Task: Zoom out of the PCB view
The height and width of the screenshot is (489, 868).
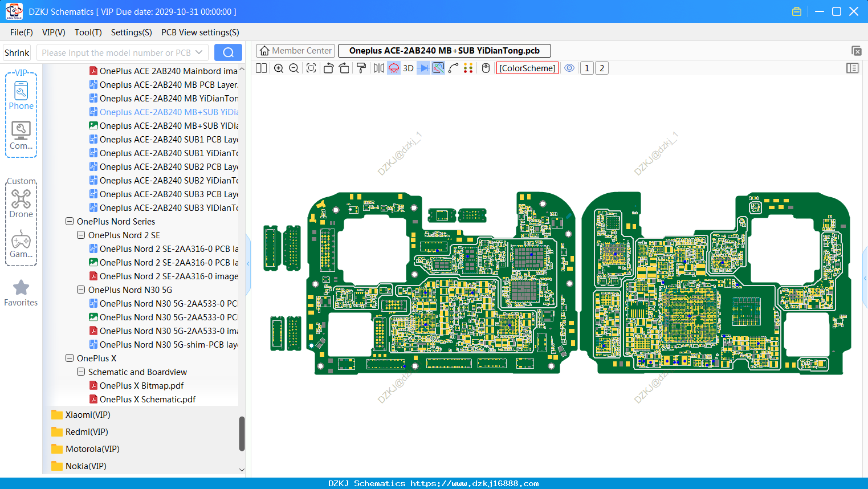Action: tap(294, 68)
